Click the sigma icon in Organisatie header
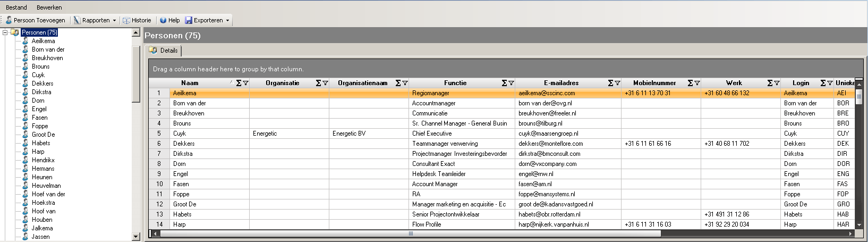868x242 pixels. [318, 83]
